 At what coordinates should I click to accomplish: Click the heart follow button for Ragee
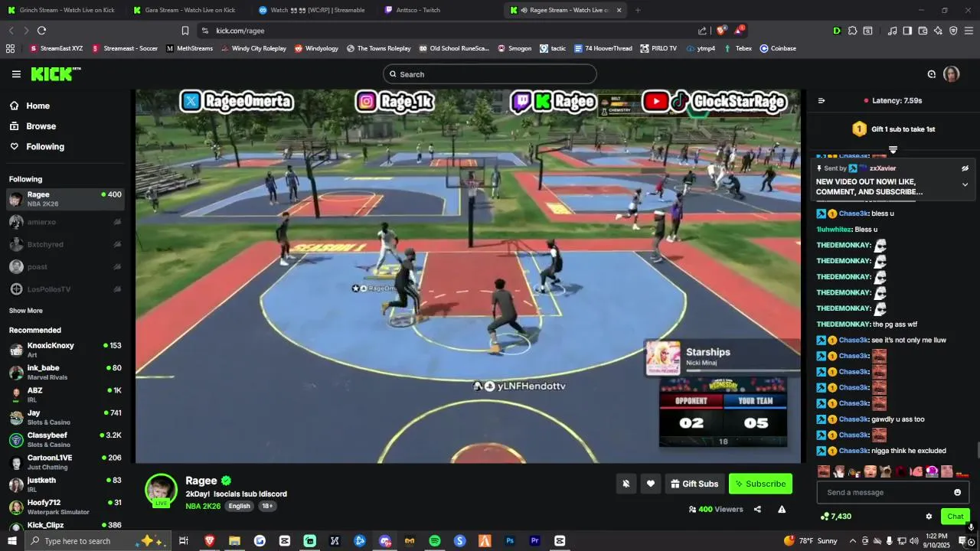click(x=651, y=484)
